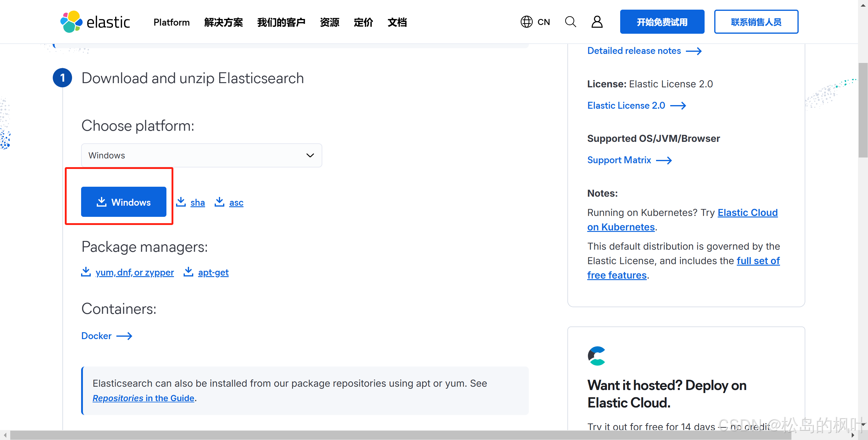868x440 pixels.
Task: Click the sha download arrow icon
Action: (181, 201)
